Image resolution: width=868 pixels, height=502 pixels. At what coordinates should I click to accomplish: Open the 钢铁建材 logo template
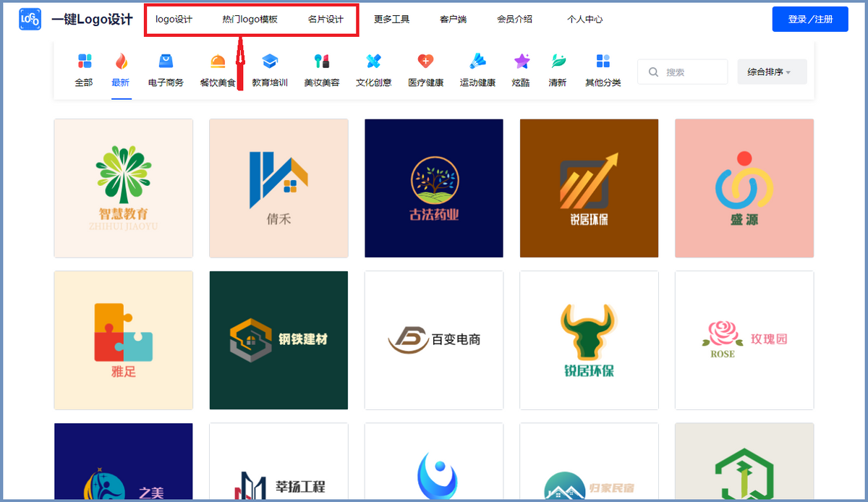pyautogui.click(x=278, y=341)
